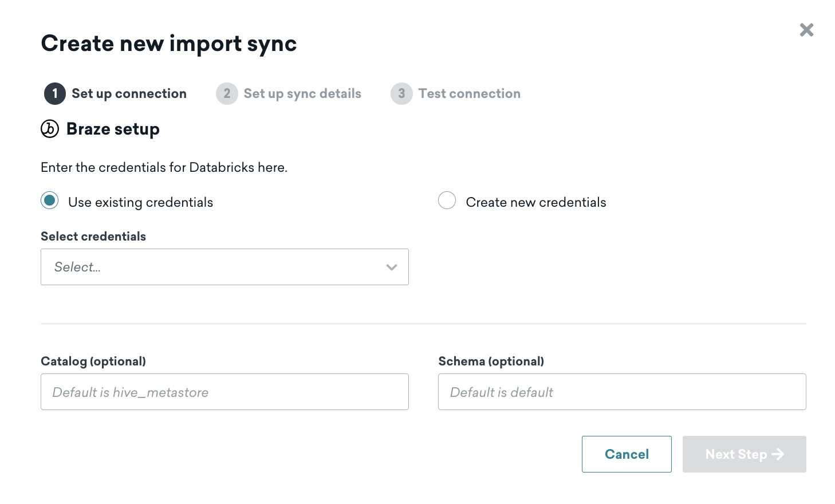The image size is (835, 504).
Task: Focus the Catalog (optional) input field
Action: [x=224, y=392]
